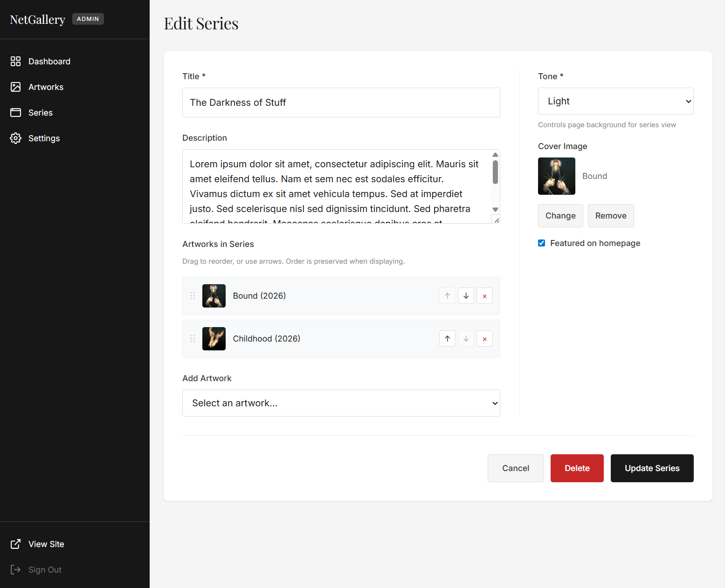Click the Sign Out icon

[15, 569]
